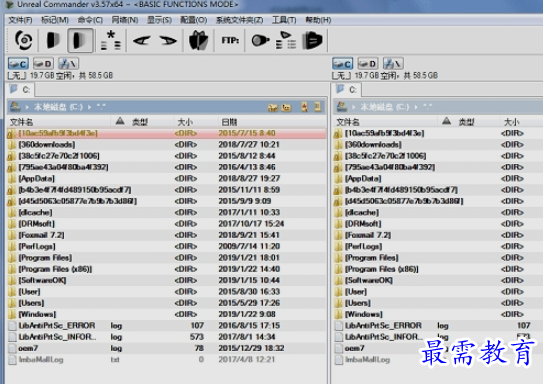Viewport: 543px width, 384px height.
Task: Click the rightmost notepad toolbar icon
Action: pos(312,41)
